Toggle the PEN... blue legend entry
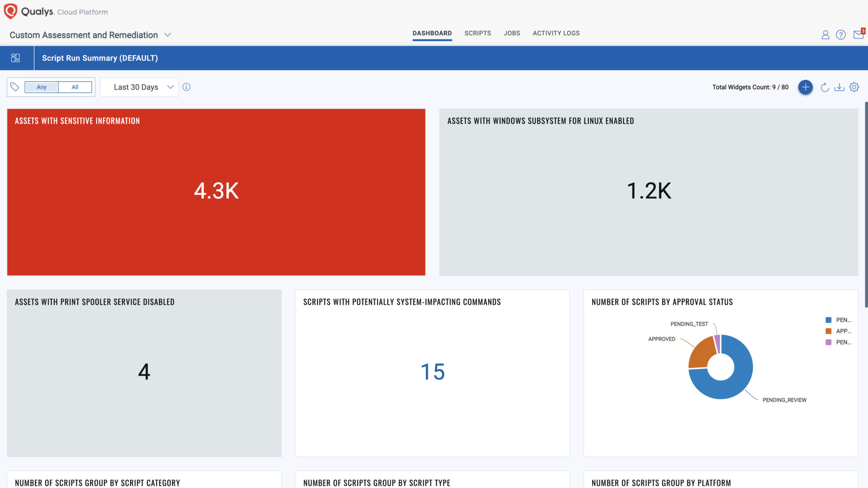This screenshot has height=488, width=868. pyautogui.click(x=838, y=320)
